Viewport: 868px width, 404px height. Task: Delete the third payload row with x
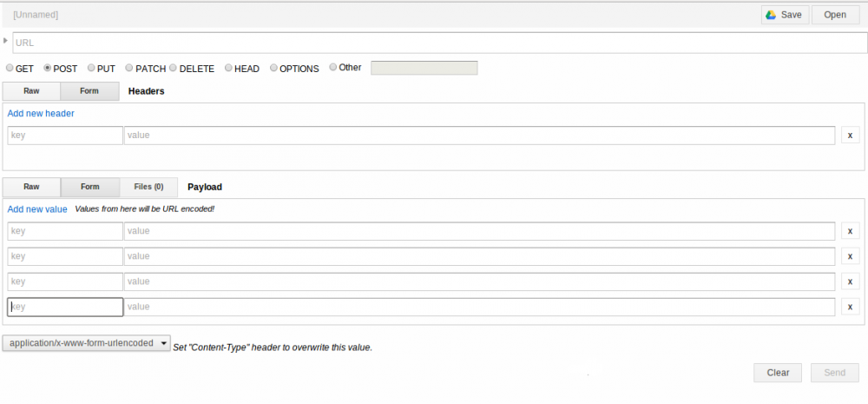pos(850,281)
